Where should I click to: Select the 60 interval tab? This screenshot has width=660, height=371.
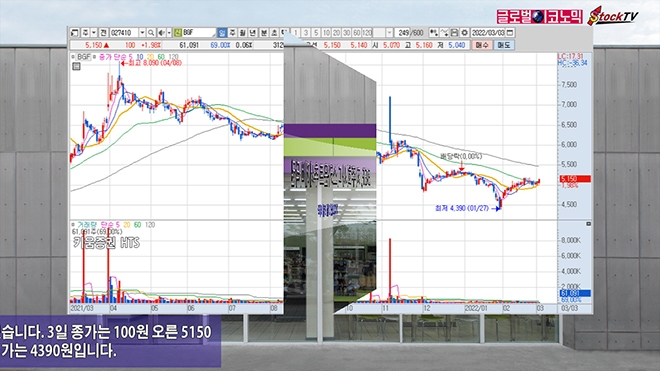(357, 32)
